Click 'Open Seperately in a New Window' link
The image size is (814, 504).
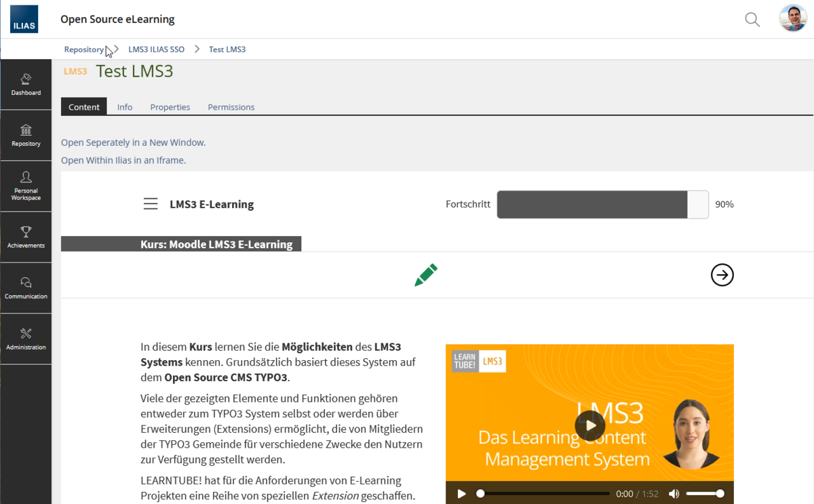[133, 142]
